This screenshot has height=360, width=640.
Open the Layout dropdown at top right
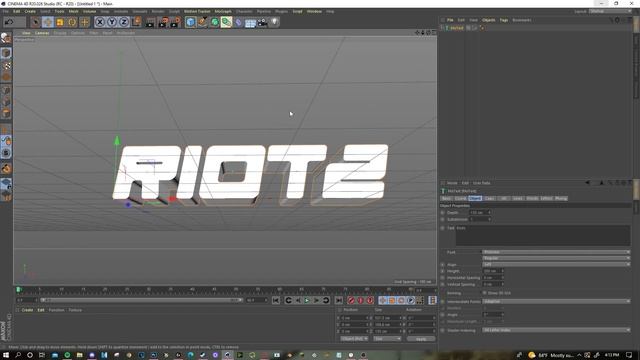click(610, 11)
